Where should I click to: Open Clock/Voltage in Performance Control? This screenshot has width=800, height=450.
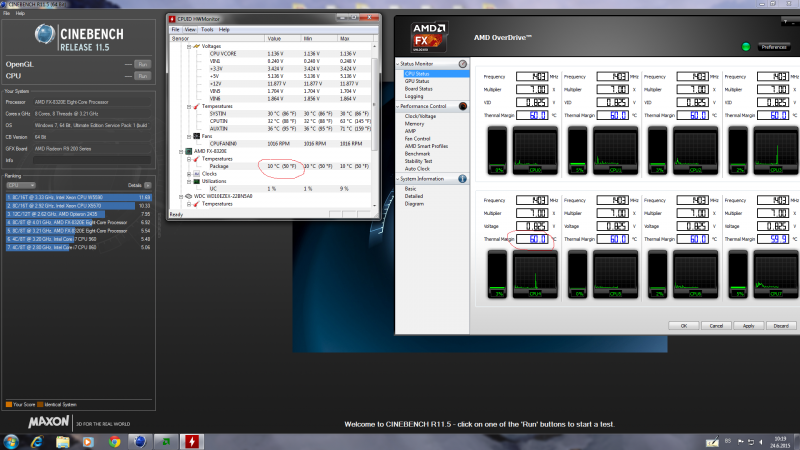(x=420, y=116)
